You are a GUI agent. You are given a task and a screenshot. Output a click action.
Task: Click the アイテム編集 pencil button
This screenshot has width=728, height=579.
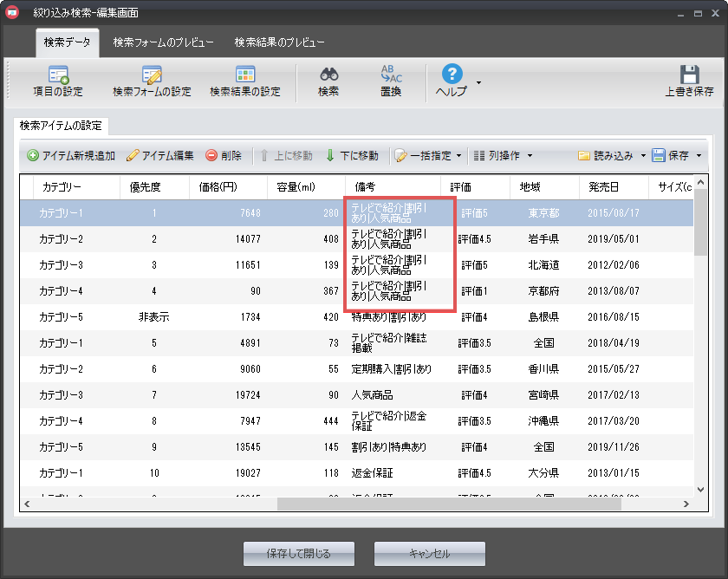point(160,156)
